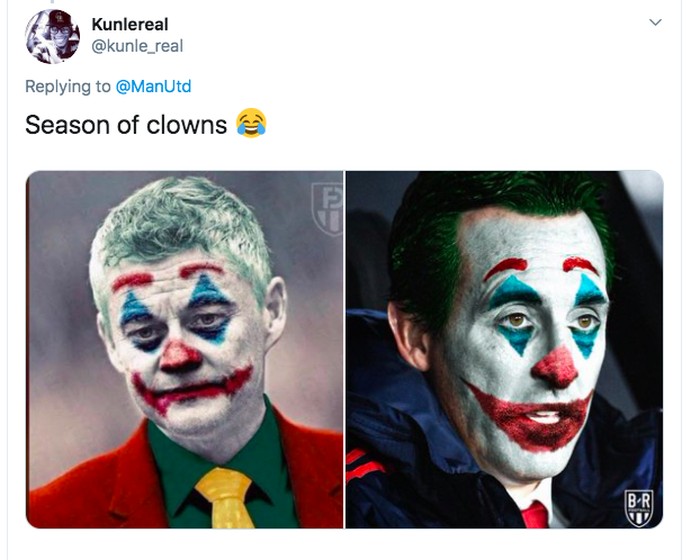Click the red tie in right image
The width and height of the screenshot is (700, 560).
[x=535, y=514]
